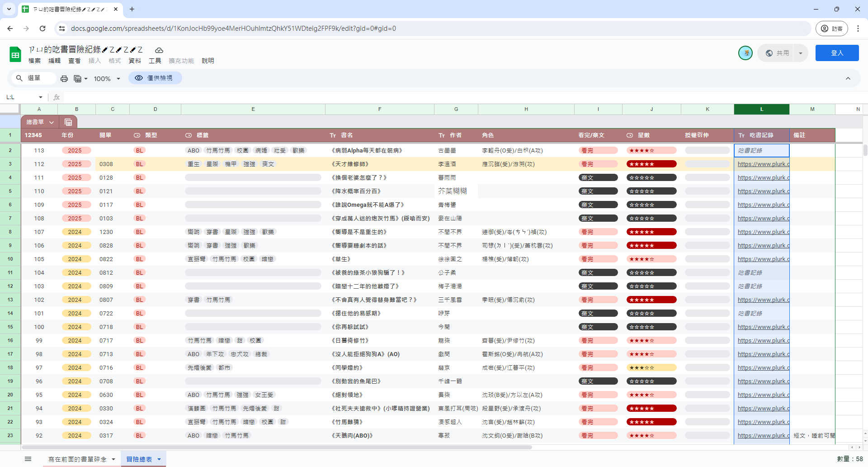Click the 數量：58 count in status bar

(x=850, y=459)
